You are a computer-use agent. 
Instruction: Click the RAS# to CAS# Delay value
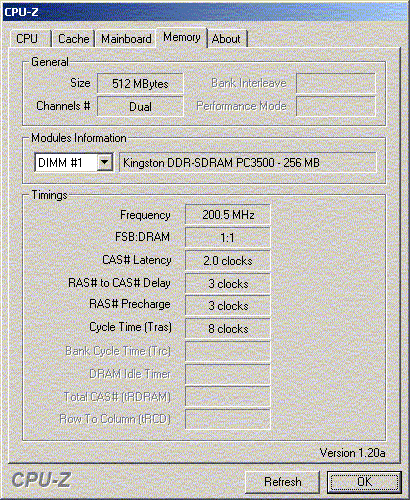click(228, 284)
